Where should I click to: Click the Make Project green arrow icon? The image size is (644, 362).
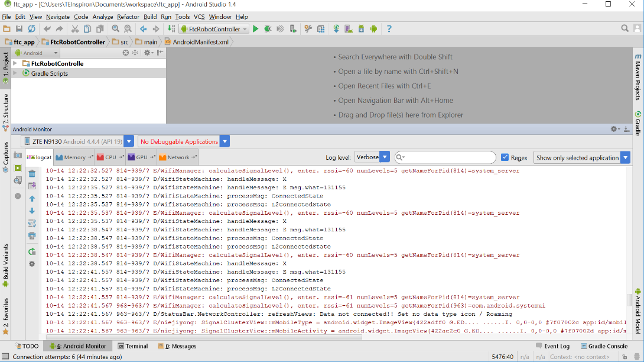pyautogui.click(x=171, y=29)
